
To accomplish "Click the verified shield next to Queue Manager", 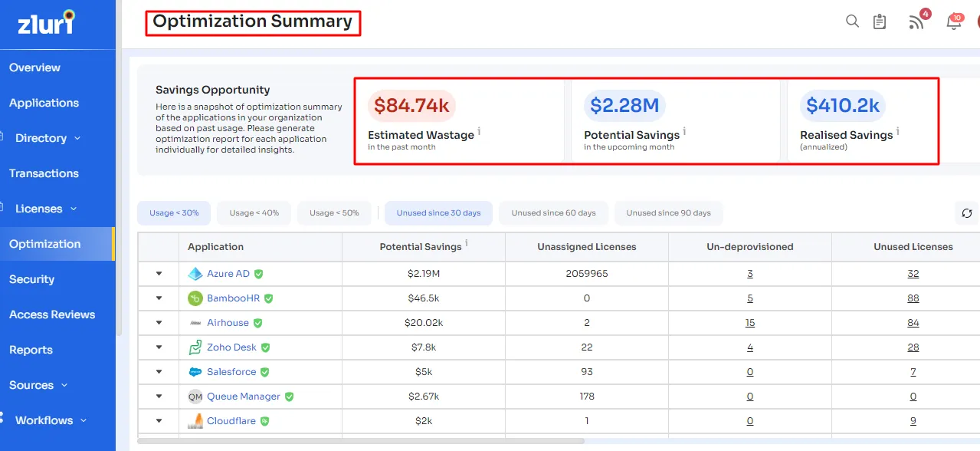I will pyautogui.click(x=290, y=397).
